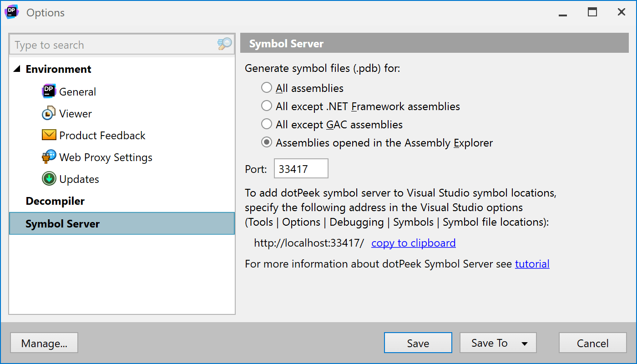Image resolution: width=637 pixels, height=364 pixels.
Task: Click the Updates green download icon
Action: [49, 179]
